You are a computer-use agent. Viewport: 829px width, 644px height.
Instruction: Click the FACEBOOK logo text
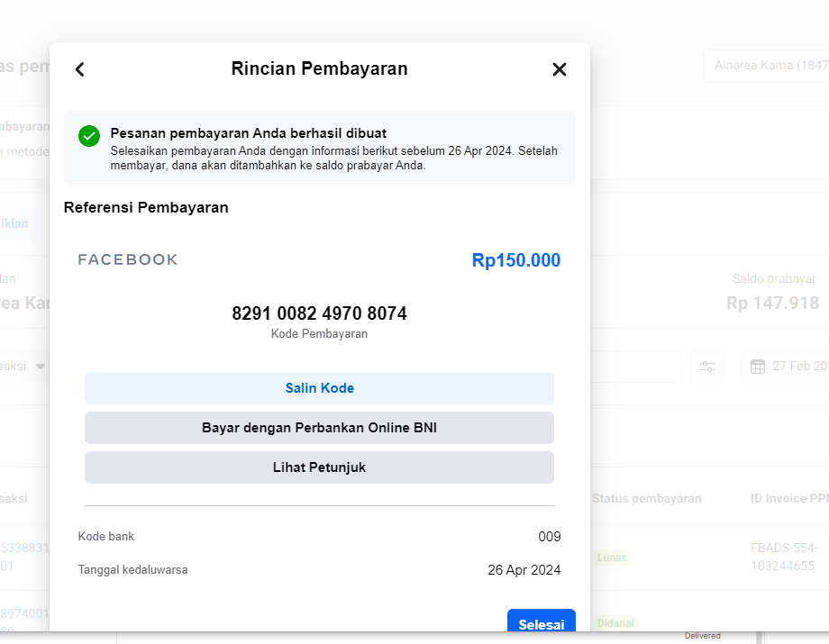128,259
